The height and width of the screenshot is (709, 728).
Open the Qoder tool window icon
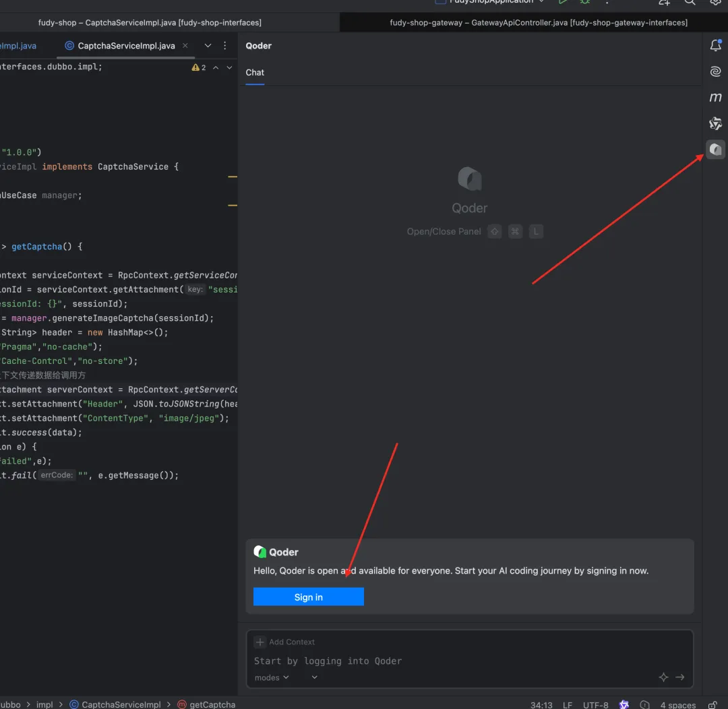tap(715, 150)
